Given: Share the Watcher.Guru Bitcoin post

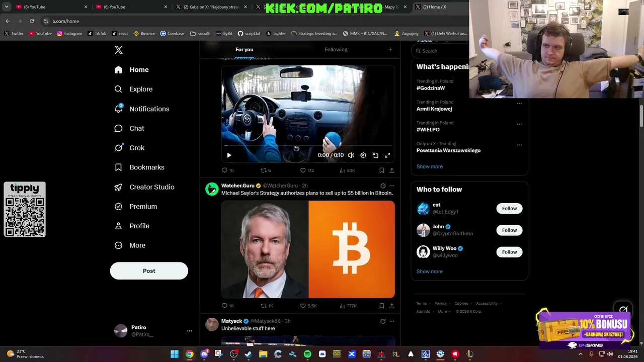Looking at the screenshot, I should click(x=392, y=306).
